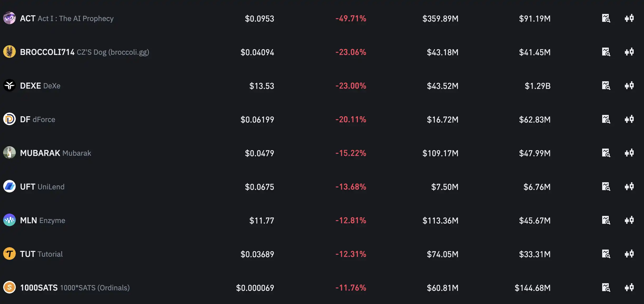Click the trade icon in the TUT row

pos(629,254)
